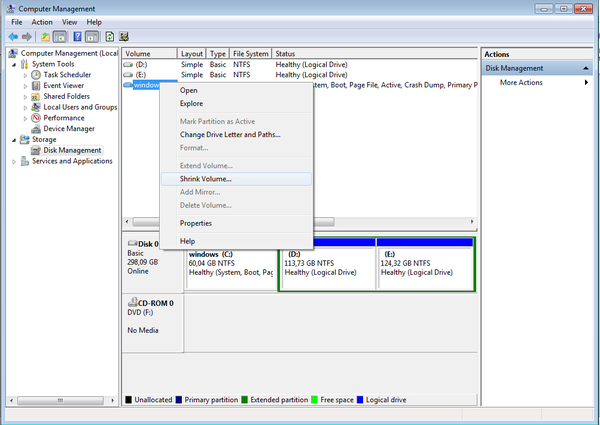Click volume list scrollbar right arrow
Viewport: 600px width, 425px height.
pyautogui.click(x=472, y=222)
